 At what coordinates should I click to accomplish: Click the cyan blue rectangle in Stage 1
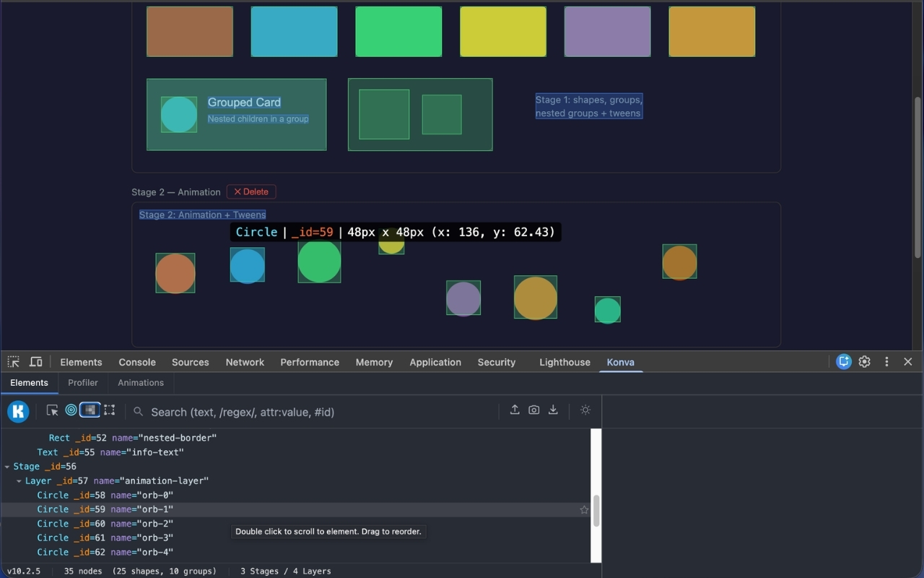pos(294,32)
